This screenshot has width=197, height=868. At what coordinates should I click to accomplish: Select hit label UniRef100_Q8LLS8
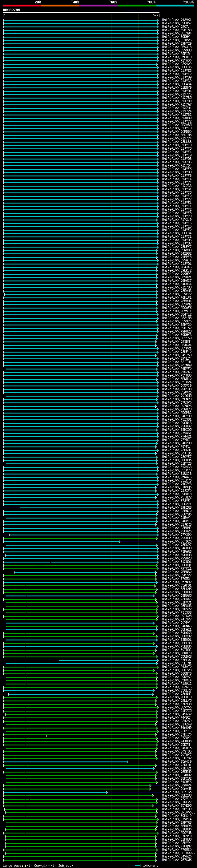pos(176,142)
